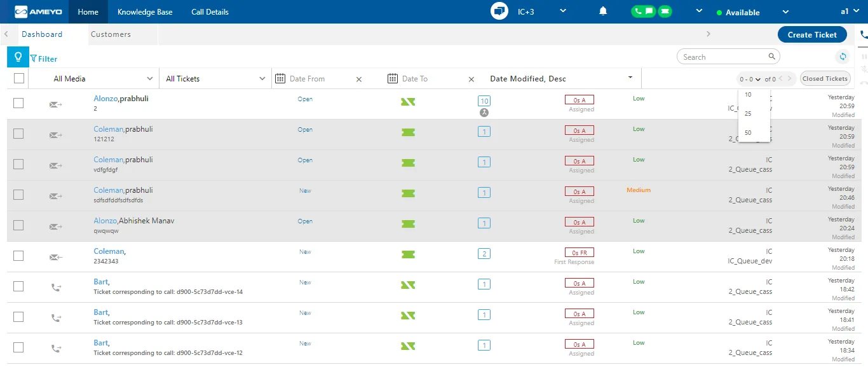The height and width of the screenshot is (369, 868).
Task: Select checkbox for Bart vce-13 ticket
Action: pyautogui.click(x=18, y=317)
